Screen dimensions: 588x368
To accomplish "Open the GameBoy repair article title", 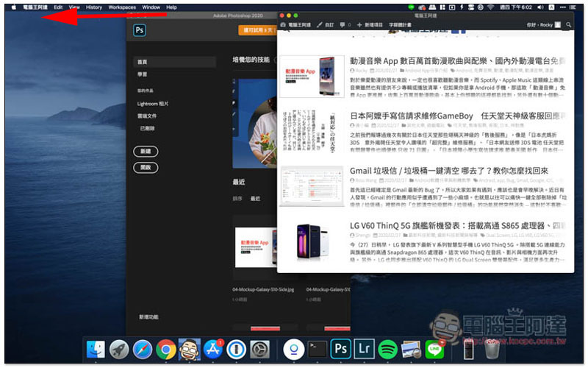I will click(457, 116).
